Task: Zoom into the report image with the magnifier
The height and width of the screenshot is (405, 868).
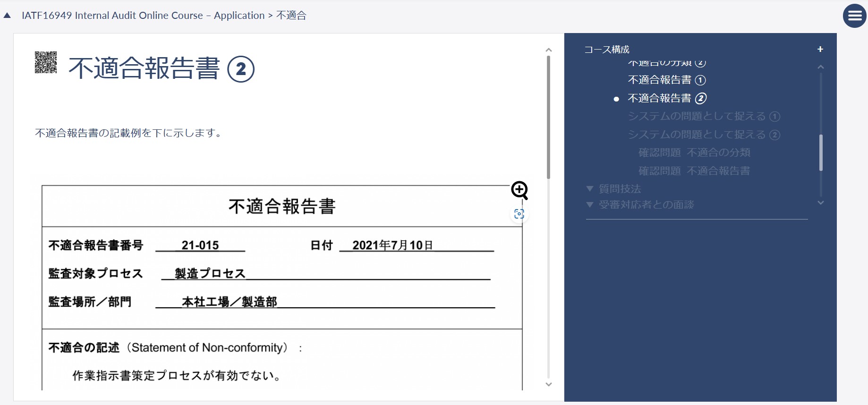Action: click(x=519, y=190)
